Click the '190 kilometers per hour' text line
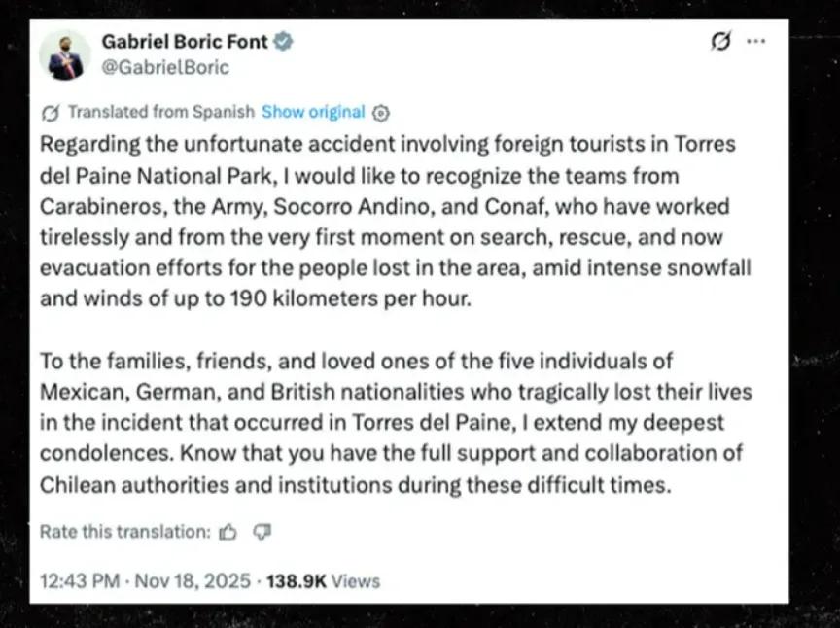The width and height of the screenshot is (840, 628). 255,298
